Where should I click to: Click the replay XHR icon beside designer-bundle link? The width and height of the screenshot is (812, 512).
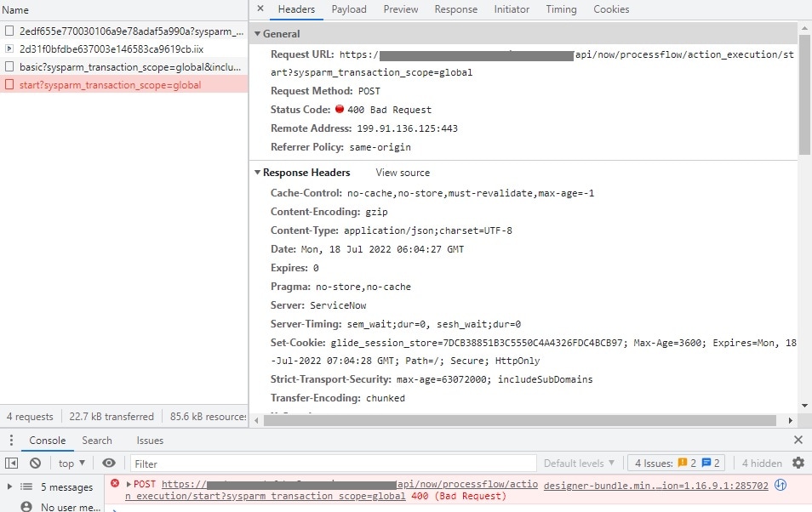pos(781,485)
